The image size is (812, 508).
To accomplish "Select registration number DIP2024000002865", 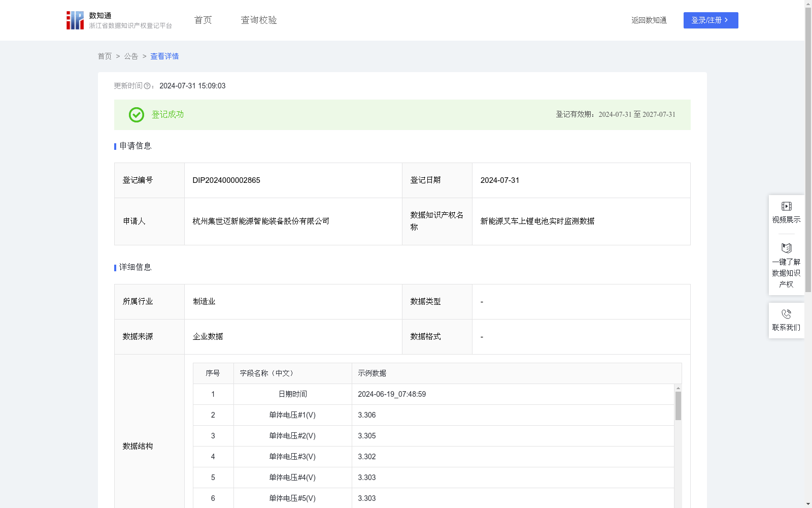I will [226, 180].
